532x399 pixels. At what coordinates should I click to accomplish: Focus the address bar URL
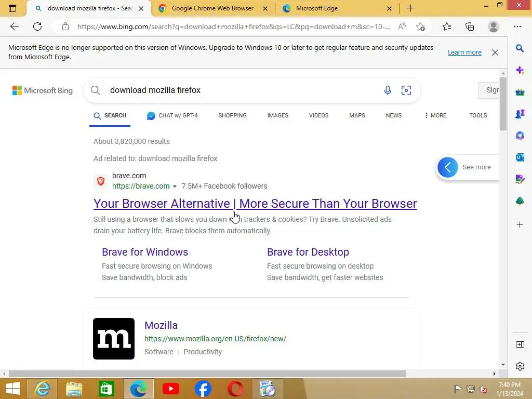[233, 26]
